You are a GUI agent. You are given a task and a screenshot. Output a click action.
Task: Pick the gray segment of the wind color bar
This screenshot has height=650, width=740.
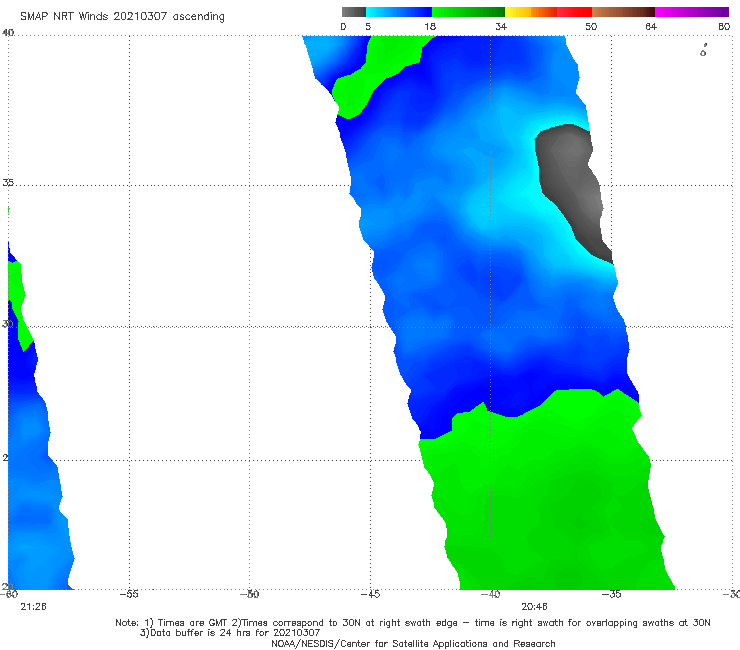pos(353,12)
